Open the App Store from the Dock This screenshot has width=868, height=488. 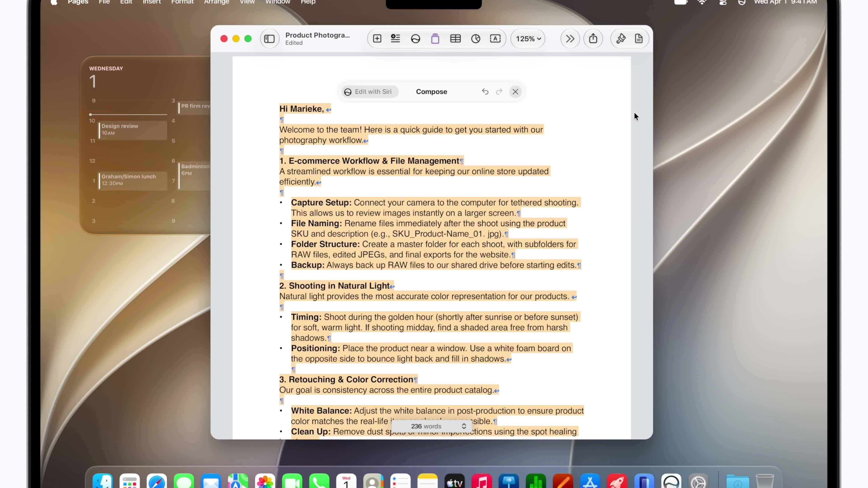tap(590, 481)
